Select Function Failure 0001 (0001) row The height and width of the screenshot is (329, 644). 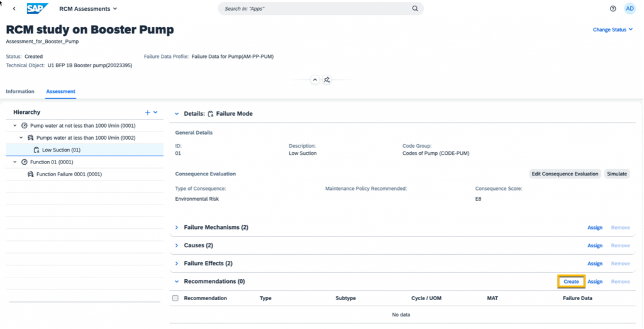pyautogui.click(x=85, y=174)
